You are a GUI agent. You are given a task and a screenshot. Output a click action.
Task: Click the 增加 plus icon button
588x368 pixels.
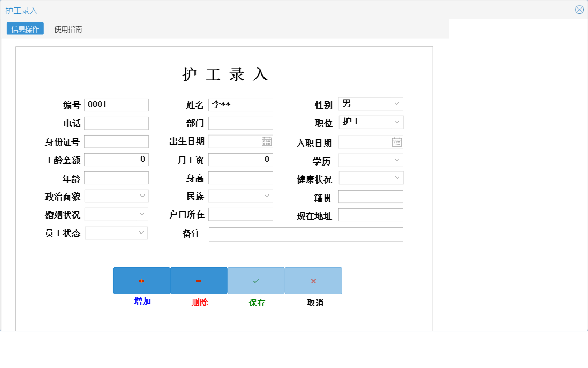[141, 280]
